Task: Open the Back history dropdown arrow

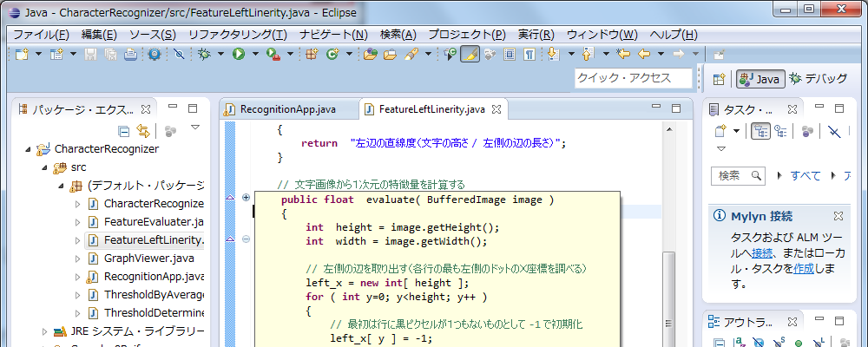Action: [661, 55]
